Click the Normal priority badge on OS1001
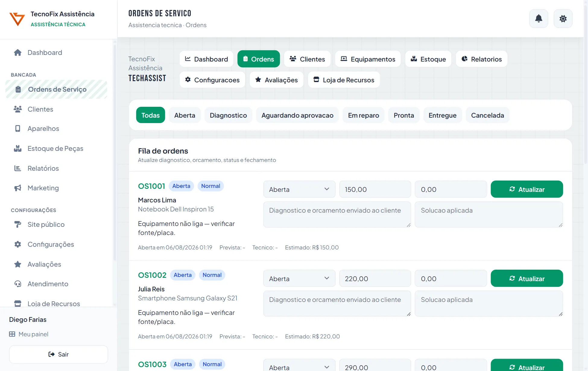This screenshot has width=588, height=371. click(x=210, y=186)
